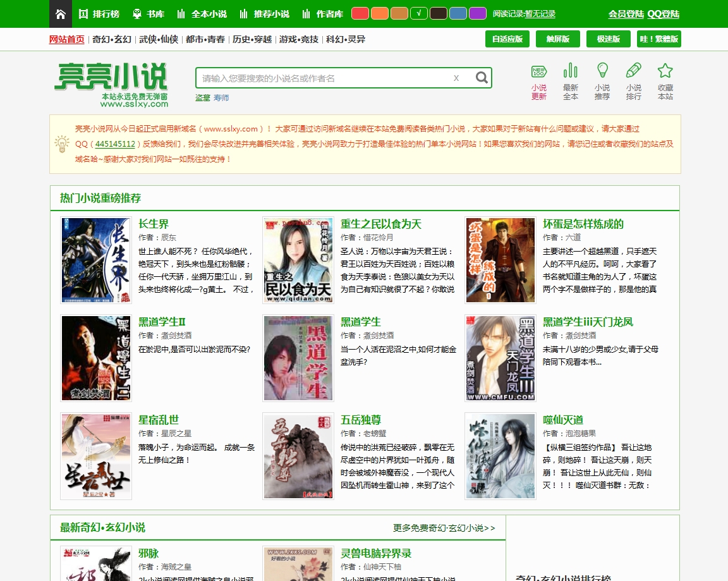Screen dimensions: 728x581
Task: Switch to the 武侠•仙侠 category
Action: pos(159,39)
